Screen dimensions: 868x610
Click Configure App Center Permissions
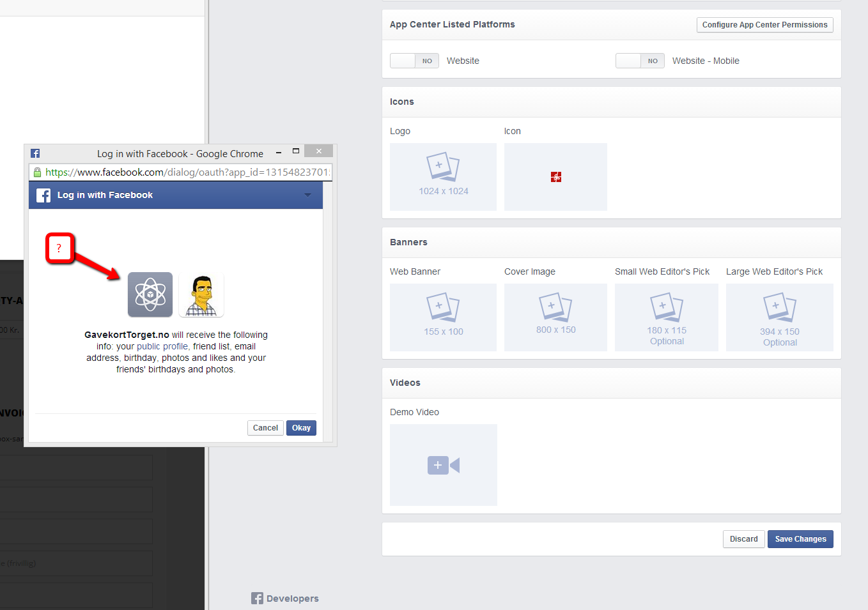tap(764, 24)
